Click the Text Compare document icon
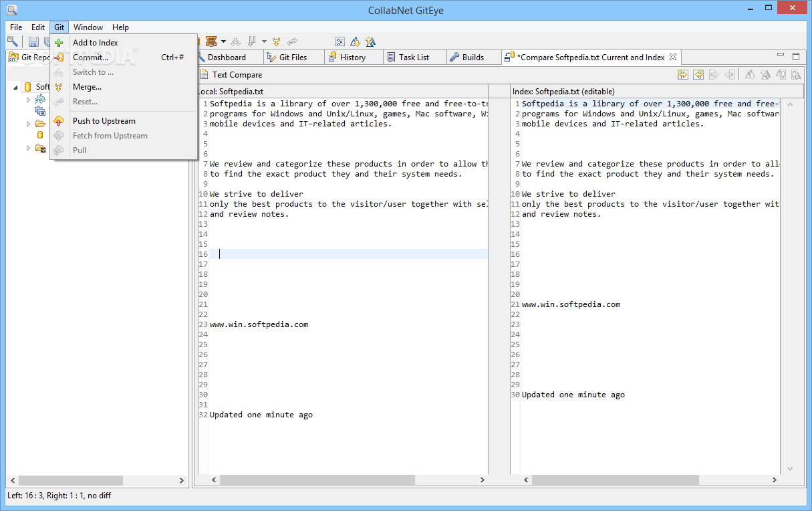 click(x=204, y=75)
